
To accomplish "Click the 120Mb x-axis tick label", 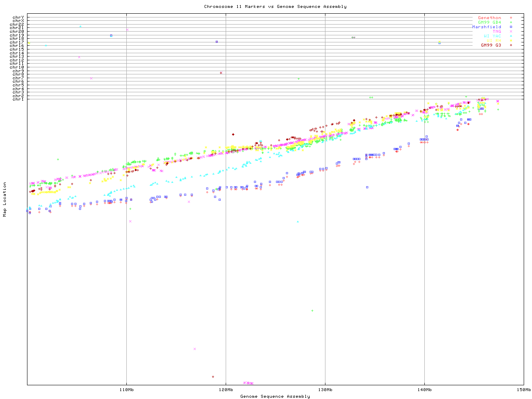I will [226, 390].
